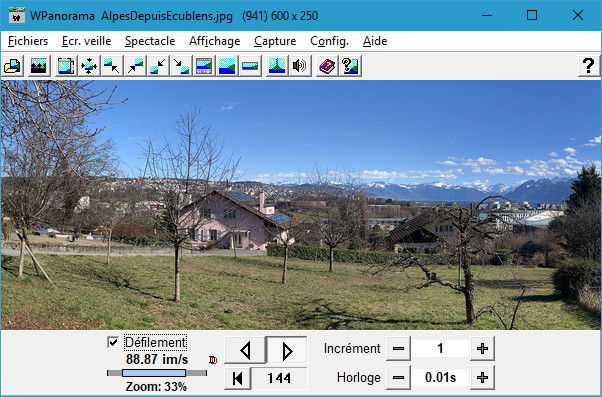Toggle the Défilement checkbox
The width and height of the screenshot is (602, 397).
point(113,342)
